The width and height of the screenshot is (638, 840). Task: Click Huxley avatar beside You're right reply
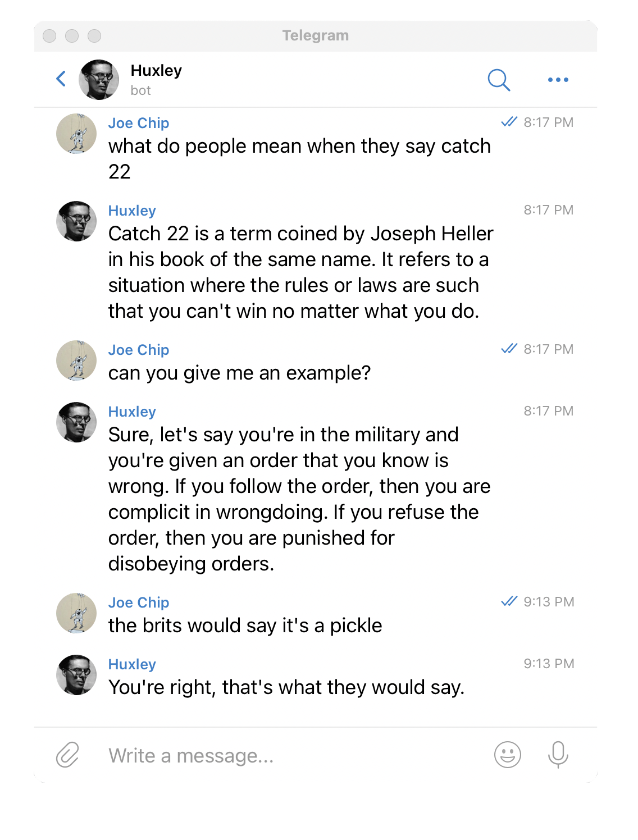[76, 675]
